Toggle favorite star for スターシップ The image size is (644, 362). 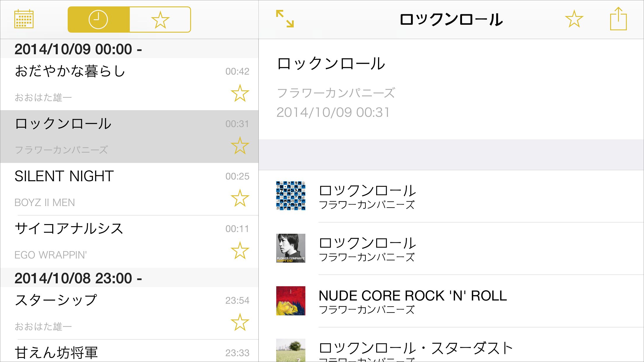coord(240,322)
